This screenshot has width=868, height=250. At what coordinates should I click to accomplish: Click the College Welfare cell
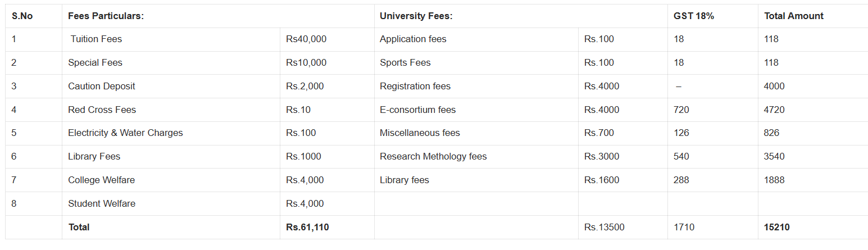coord(101,180)
